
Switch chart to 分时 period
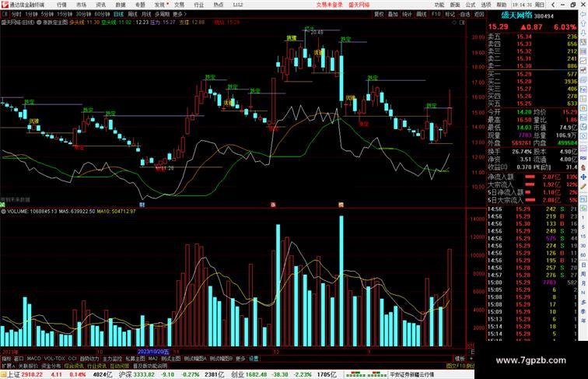click(16, 14)
